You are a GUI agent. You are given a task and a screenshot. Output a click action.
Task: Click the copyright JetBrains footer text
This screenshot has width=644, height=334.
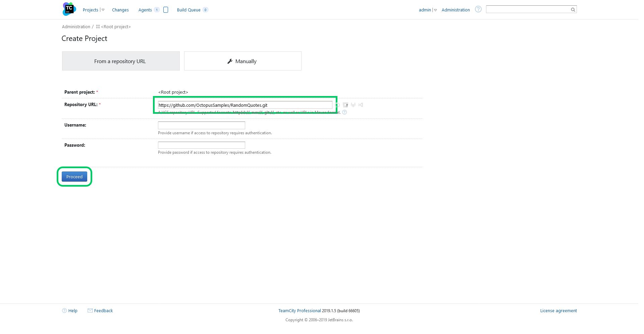click(319, 320)
